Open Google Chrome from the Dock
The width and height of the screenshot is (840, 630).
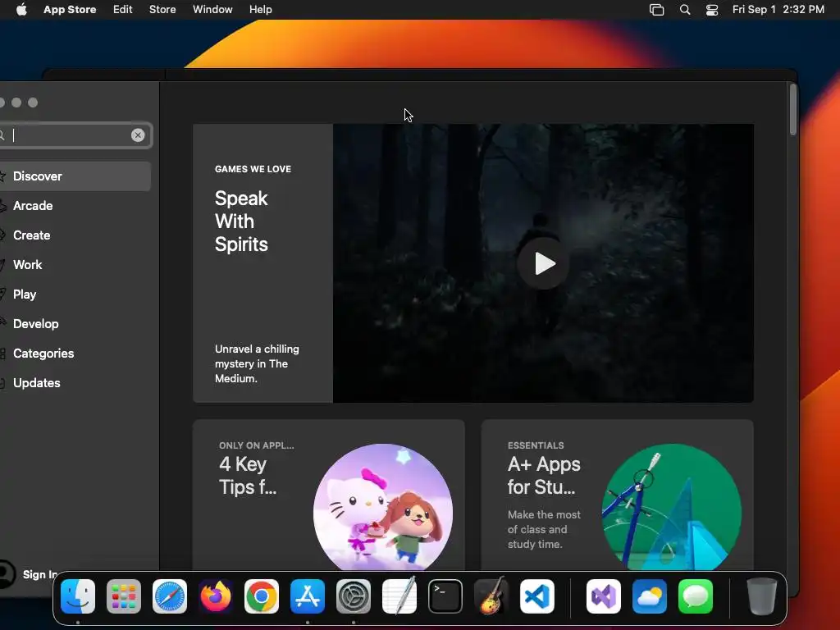(x=262, y=596)
